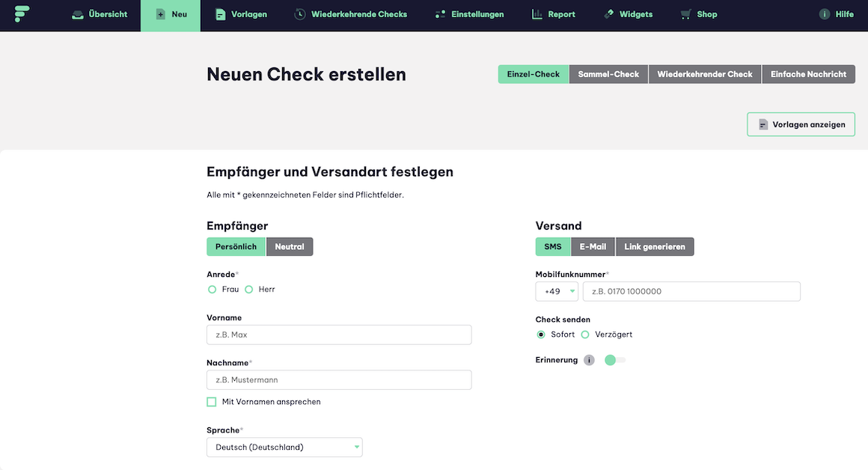
Task: Choose Verzögert for Check senden
Action: click(586, 335)
